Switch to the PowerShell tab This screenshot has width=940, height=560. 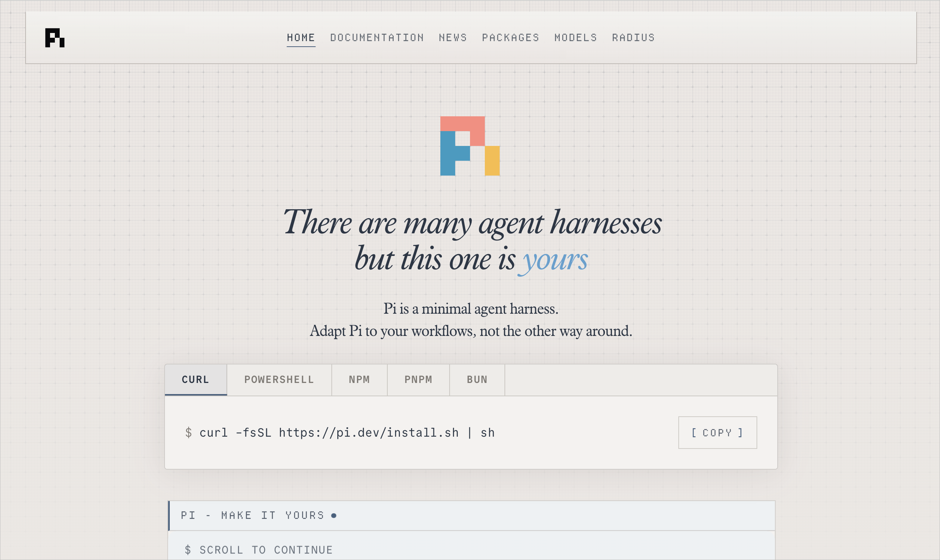point(279,380)
